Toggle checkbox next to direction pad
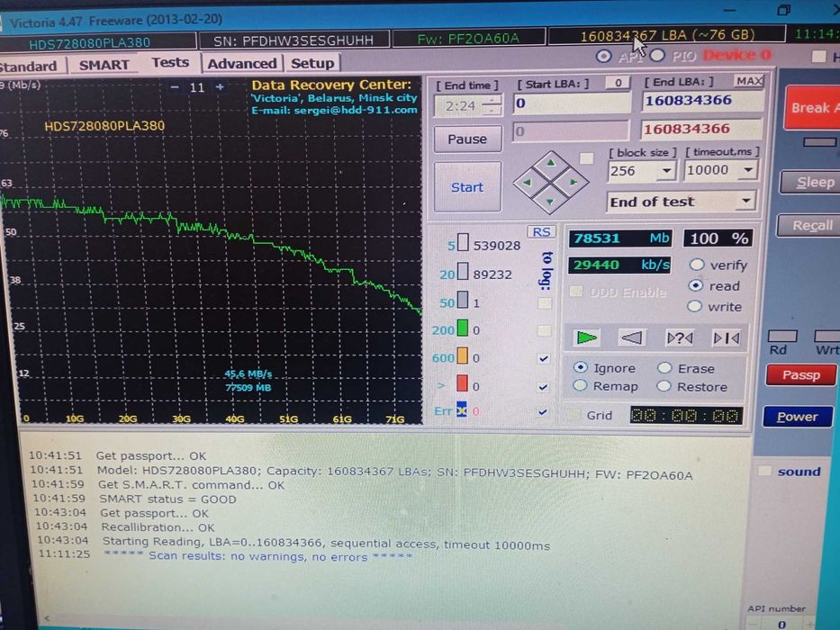 tap(587, 158)
